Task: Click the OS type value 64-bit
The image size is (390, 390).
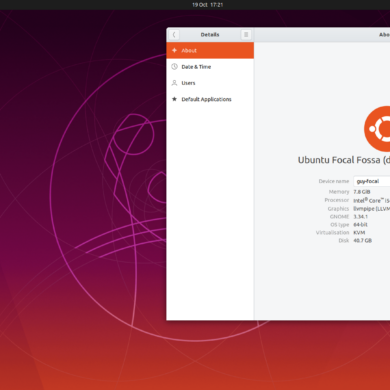Action: [x=360, y=225]
